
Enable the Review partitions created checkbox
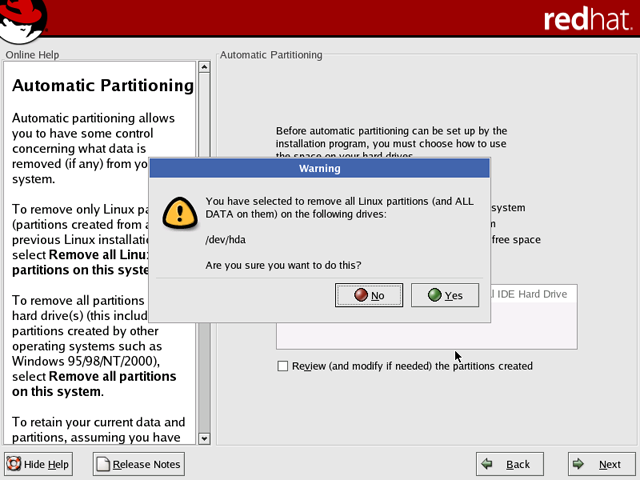coord(283,366)
